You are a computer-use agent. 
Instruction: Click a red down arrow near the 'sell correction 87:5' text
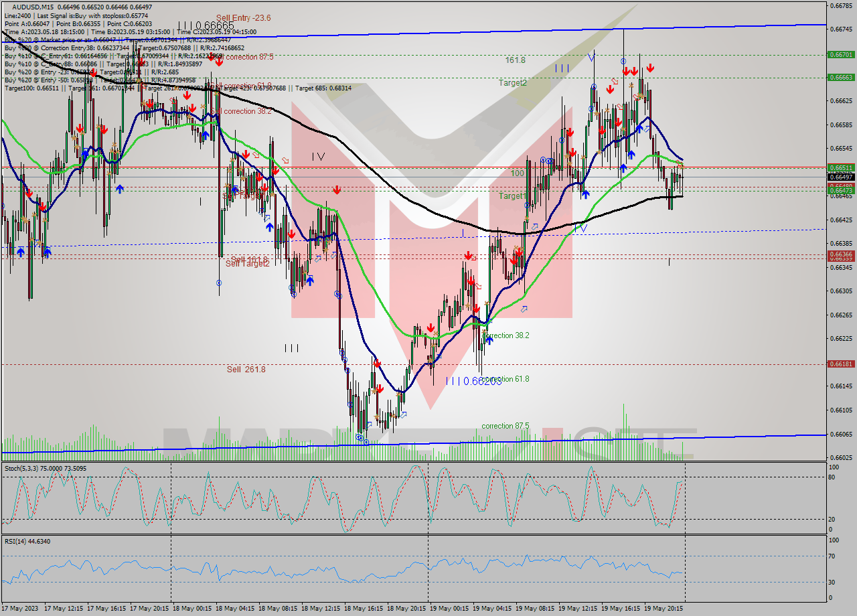[x=219, y=63]
